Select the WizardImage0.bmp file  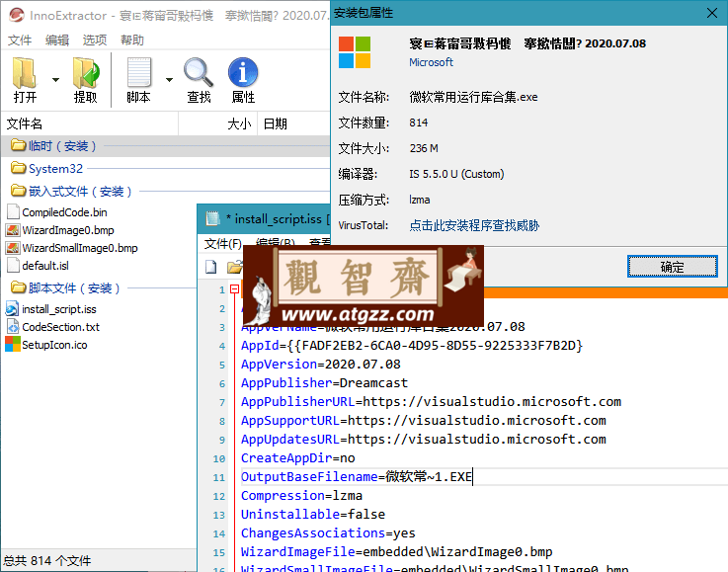point(68,230)
